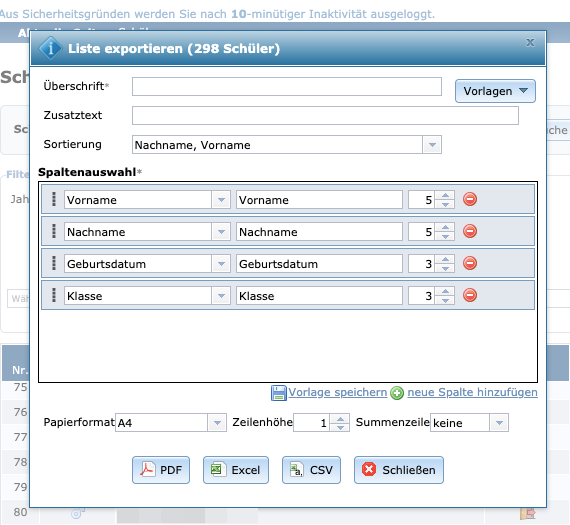Increase Nachname column width
The height and width of the screenshot is (525, 570).
pyautogui.click(x=445, y=227)
